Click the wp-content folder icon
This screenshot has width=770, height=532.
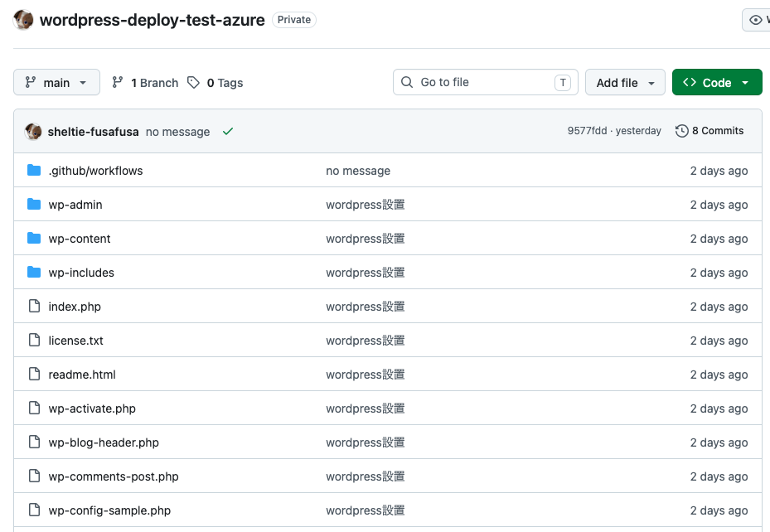[34, 238]
